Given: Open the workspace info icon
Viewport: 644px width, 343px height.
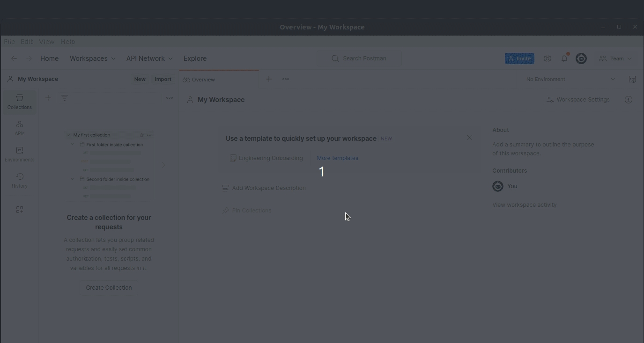Looking at the screenshot, I should [x=629, y=100].
